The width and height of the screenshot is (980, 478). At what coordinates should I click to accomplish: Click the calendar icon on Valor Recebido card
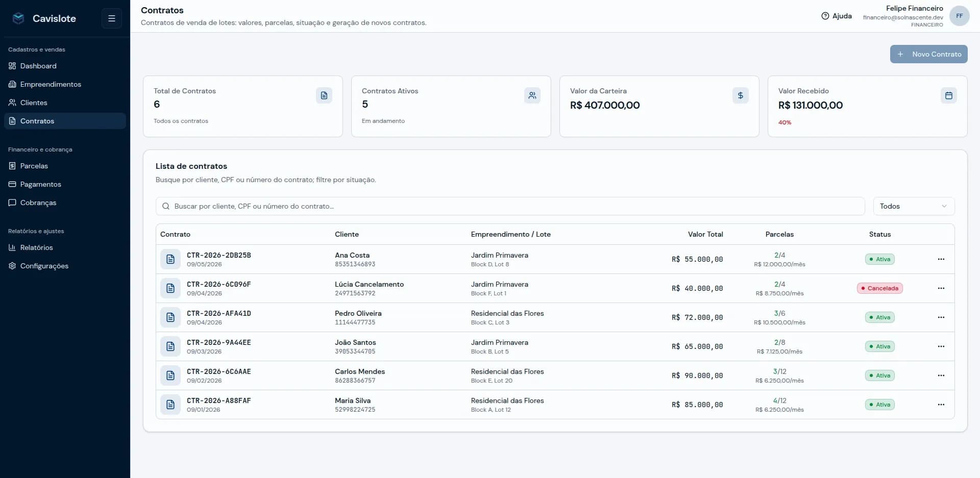(948, 95)
